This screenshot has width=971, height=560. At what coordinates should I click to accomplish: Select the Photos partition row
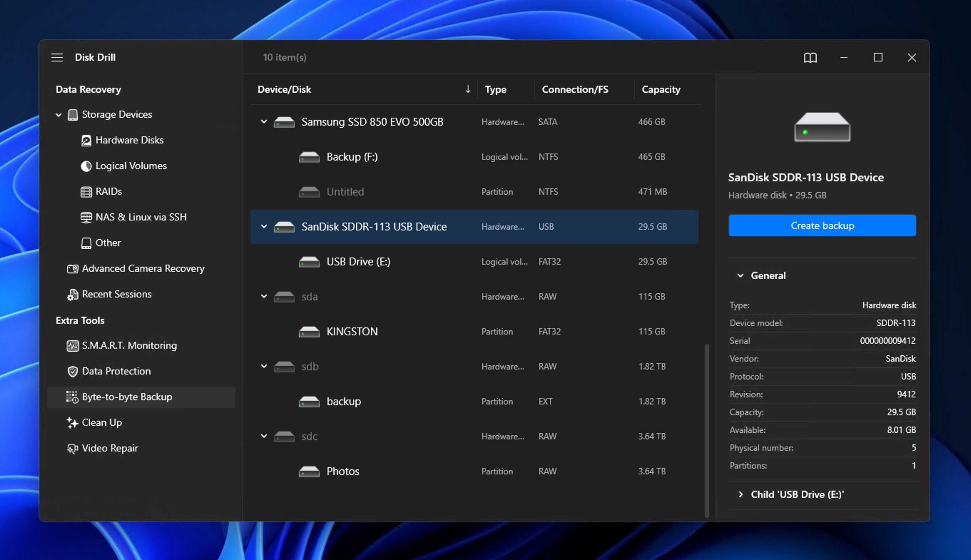coord(474,471)
